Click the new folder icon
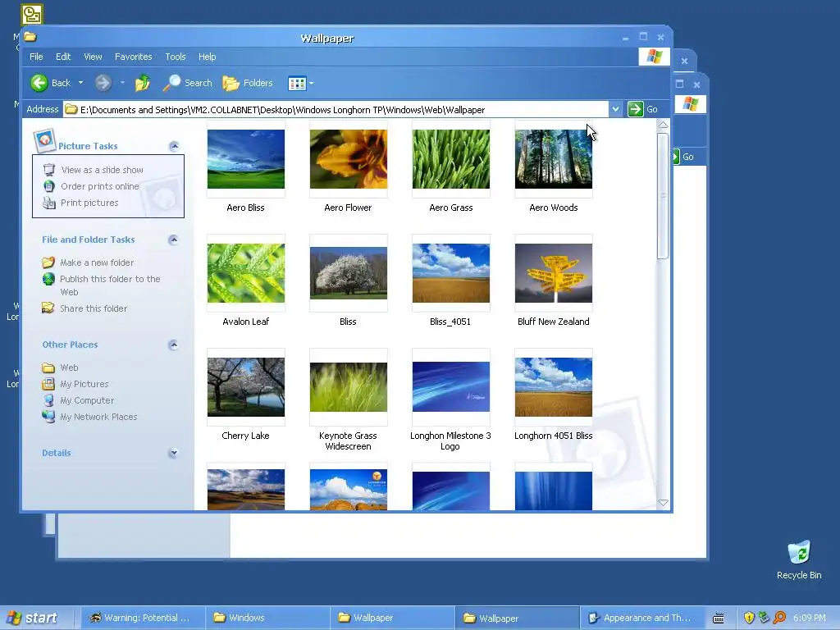Screen dimensions: 840x630 pos(48,262)
